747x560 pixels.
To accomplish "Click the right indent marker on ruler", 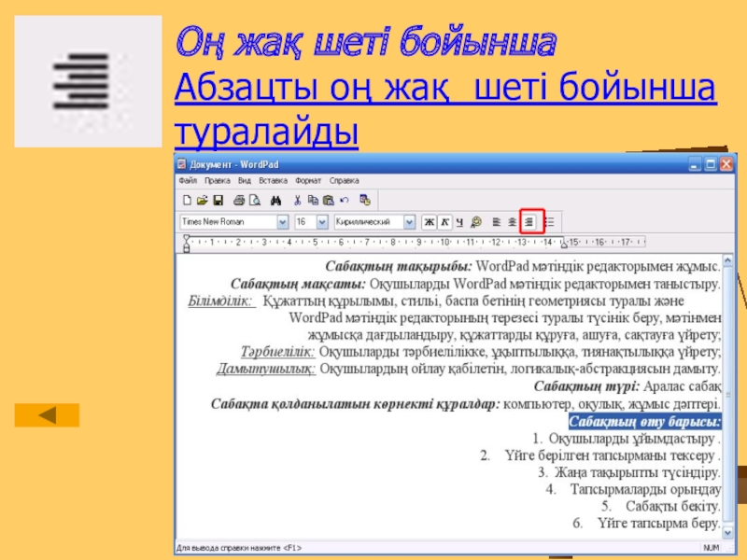I will tap(564, 245).
